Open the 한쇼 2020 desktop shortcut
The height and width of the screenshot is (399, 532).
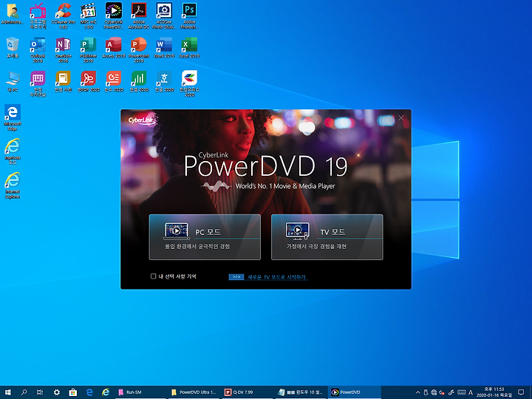[114, 81]
